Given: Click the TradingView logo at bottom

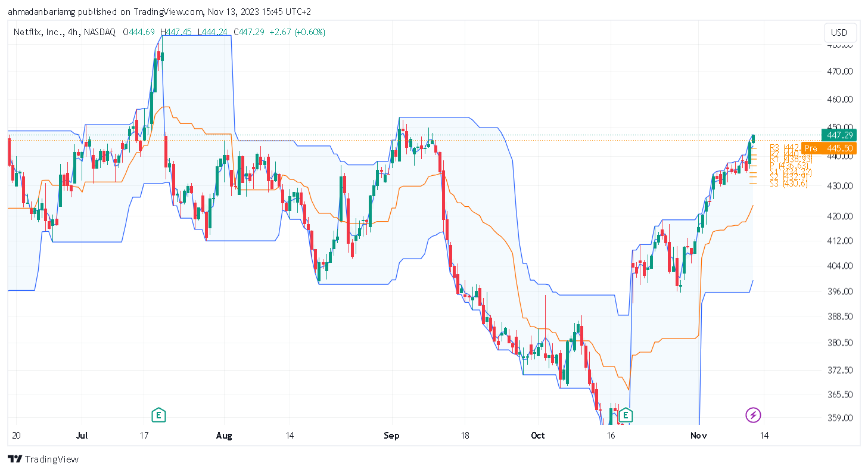Looking at the screenshot, I should pos(43,459).
